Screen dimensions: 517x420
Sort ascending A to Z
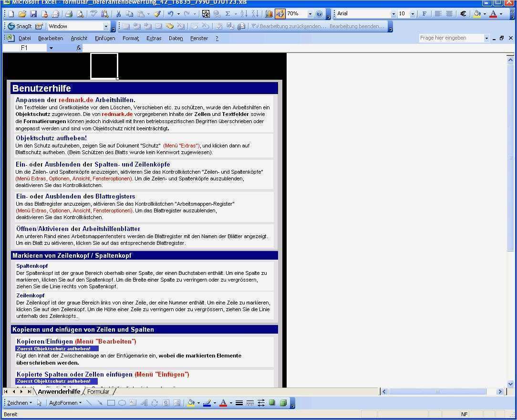[x=244, y=14]
